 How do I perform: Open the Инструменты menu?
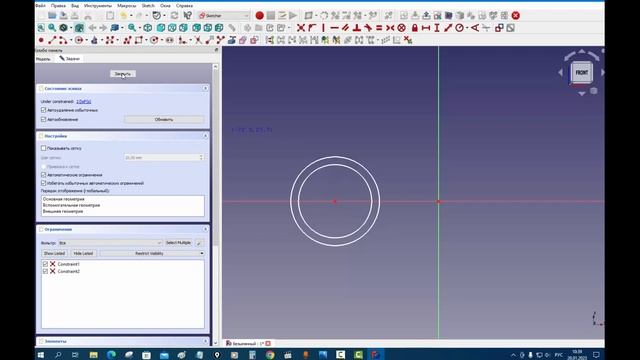click(x=98, y=6)
